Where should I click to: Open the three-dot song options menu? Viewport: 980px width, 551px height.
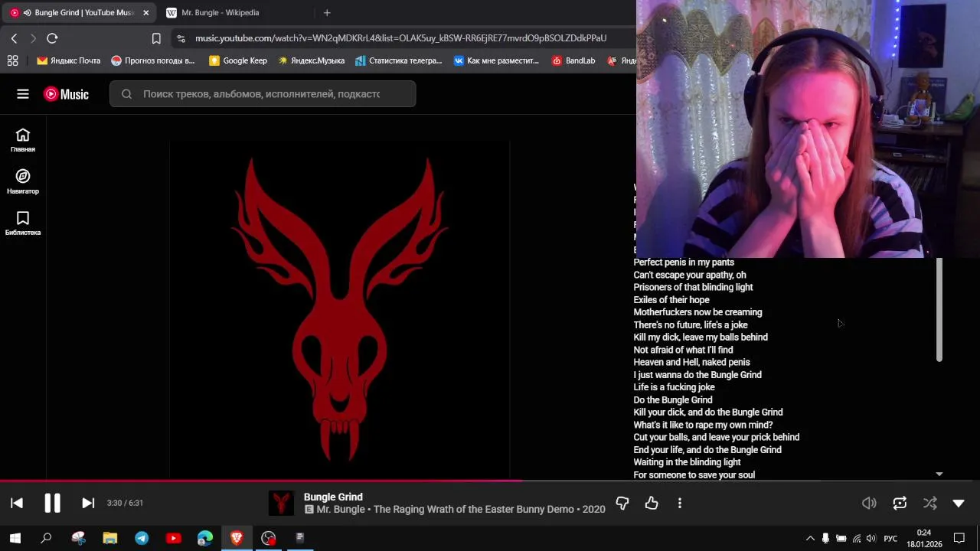pos(680,503)
